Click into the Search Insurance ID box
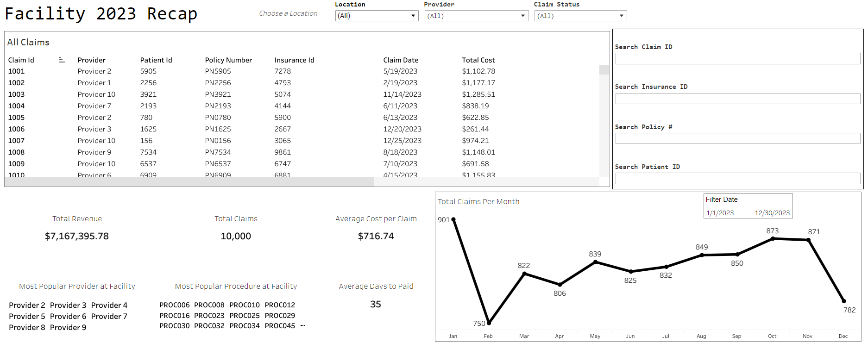The image size is (868, 349). point(737,99)
